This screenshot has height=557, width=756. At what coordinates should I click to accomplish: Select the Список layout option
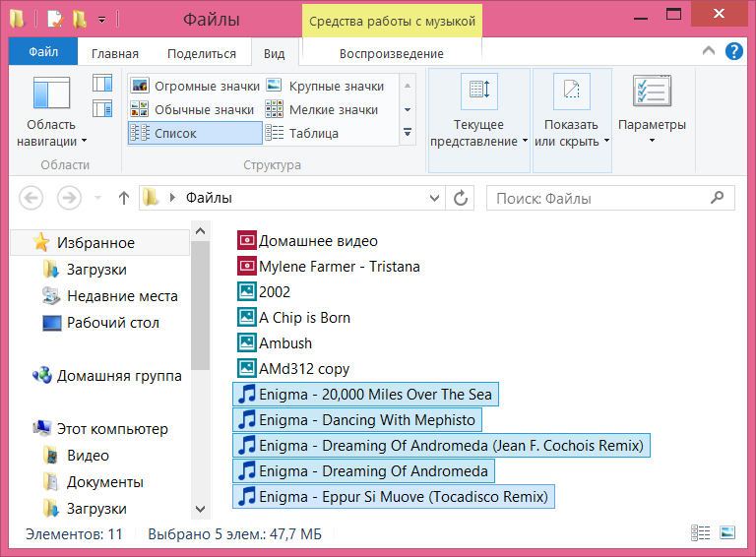pos(195,134)
